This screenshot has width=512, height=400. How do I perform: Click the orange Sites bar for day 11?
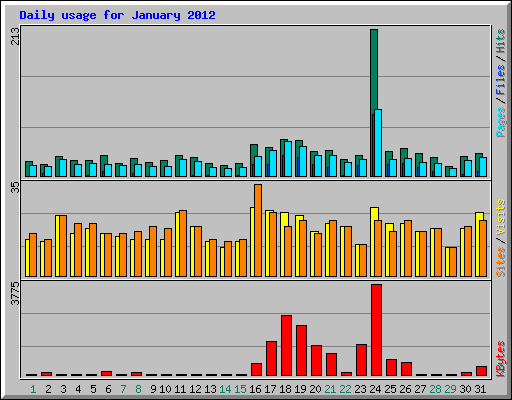click(183, 243)
